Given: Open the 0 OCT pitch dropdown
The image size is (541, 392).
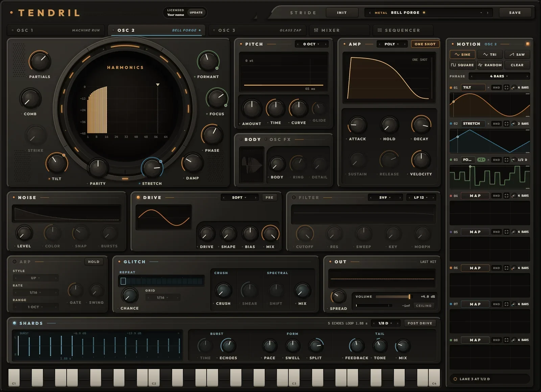Looking at the screenshot, I should coord(311,44).
